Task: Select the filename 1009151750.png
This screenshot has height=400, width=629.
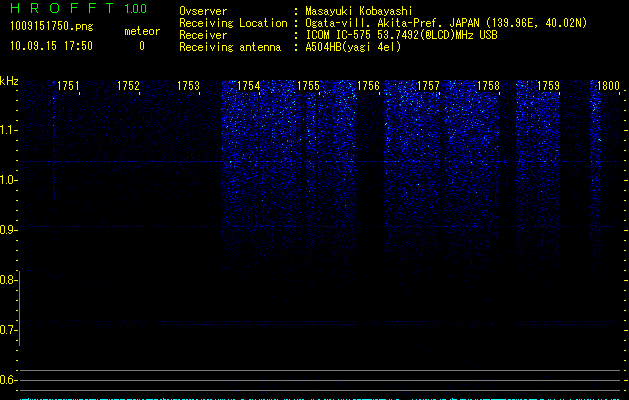Action: point(52,27)
